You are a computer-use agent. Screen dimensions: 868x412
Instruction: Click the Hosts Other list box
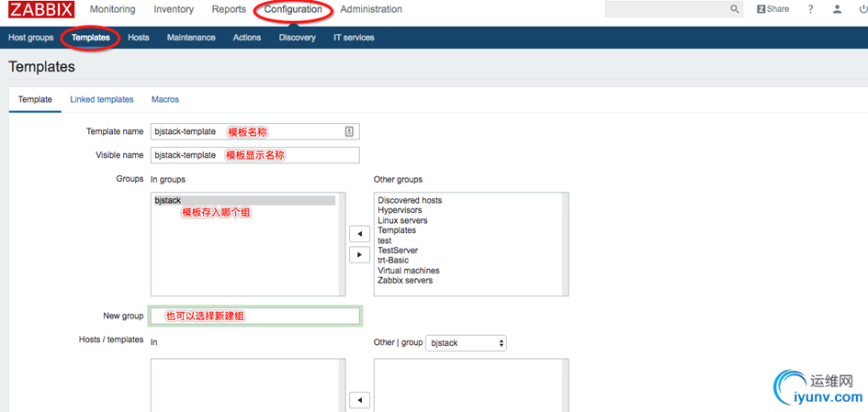(x=471, y=384)
